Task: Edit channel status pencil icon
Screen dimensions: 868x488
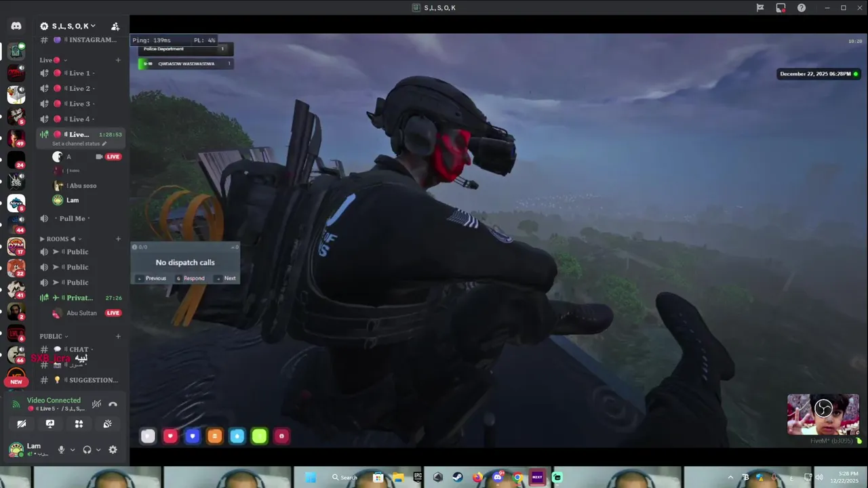Action: pyautogui.click(x=104, y=144)
